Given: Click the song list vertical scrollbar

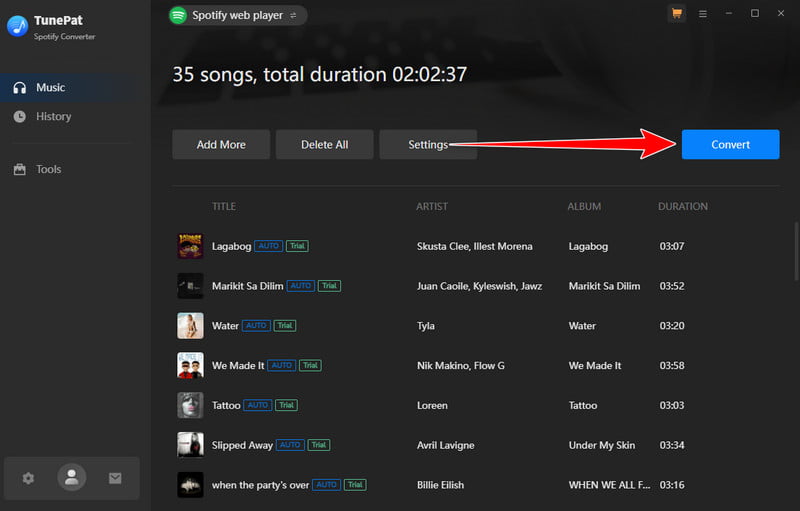Looking at the screenshot, I should click(x=796, y=251).
